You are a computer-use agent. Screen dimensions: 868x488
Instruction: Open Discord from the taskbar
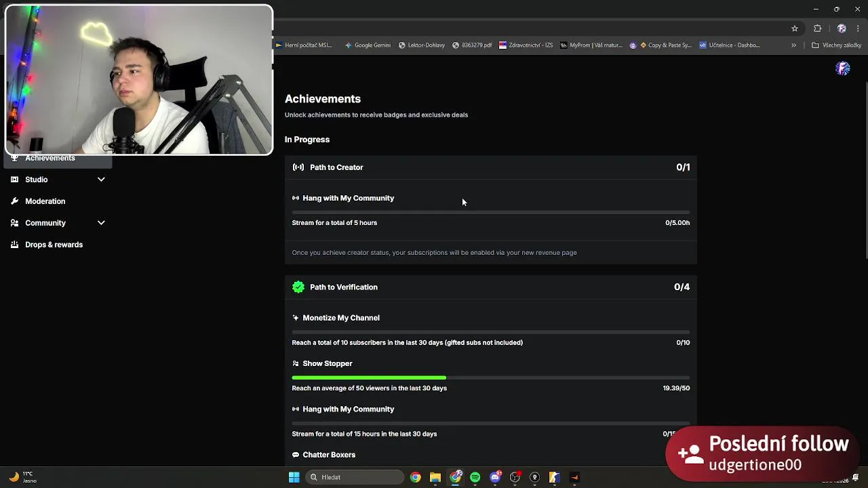[495, 477]
